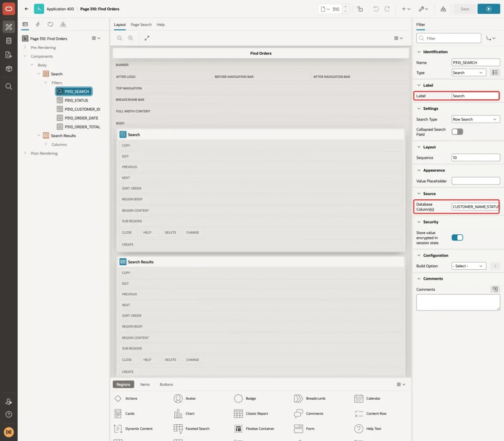Image resolution: width=504 pixels, height=441 pixels.
Task: Click the Value Placeholder field
Action: [476, 181]
